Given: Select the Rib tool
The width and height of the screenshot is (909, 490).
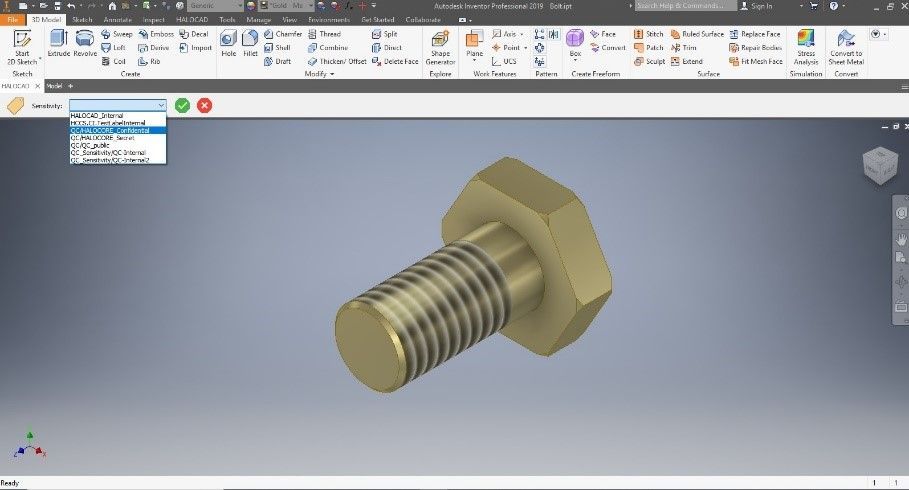Looking at the screenshot, I should tap(149, 61).
